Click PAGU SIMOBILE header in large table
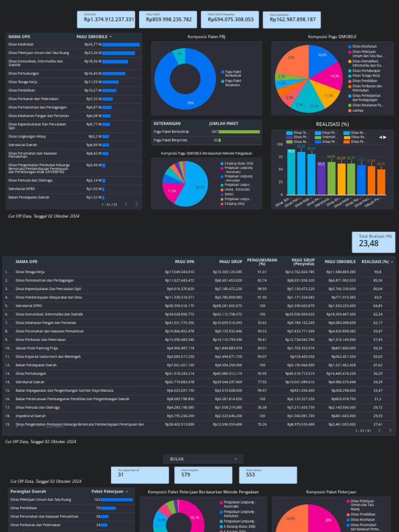Image resolution: width=399 pixels, height=532 pixels. coord(340,262)
